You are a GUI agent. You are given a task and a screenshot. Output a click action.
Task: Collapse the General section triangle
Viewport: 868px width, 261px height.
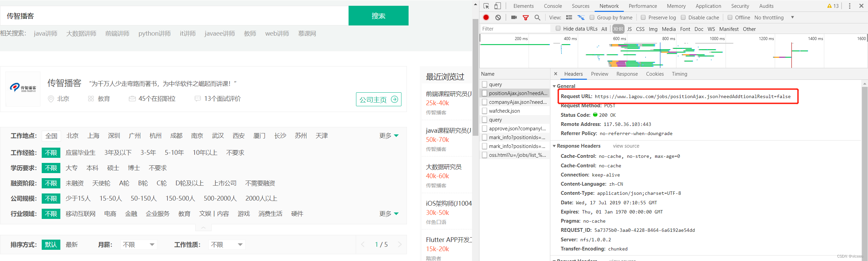[554, 86]
